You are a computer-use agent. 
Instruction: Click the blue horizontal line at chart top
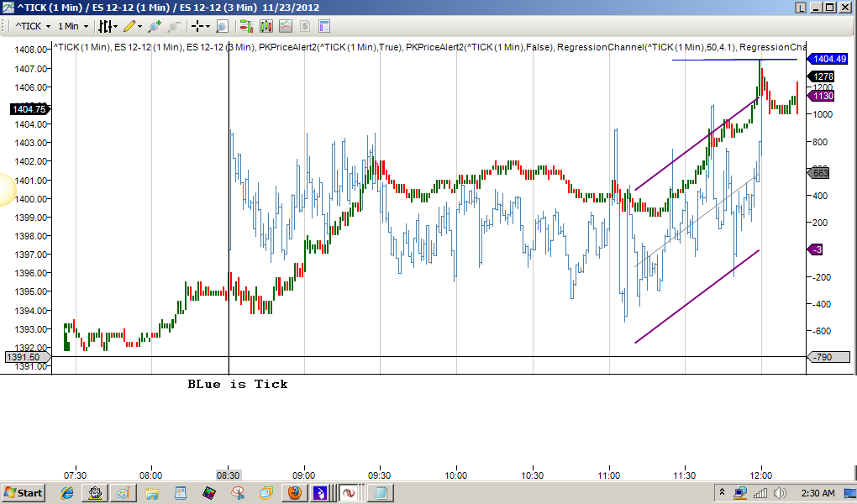(x=734, y=60)
